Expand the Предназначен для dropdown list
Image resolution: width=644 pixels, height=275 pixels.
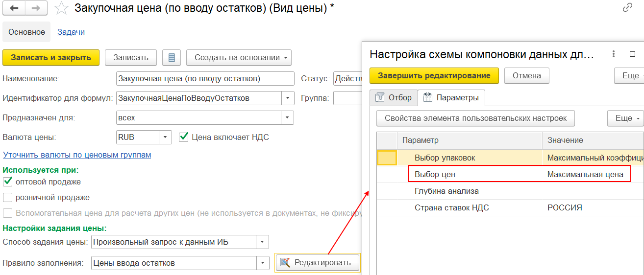point(287,118)
